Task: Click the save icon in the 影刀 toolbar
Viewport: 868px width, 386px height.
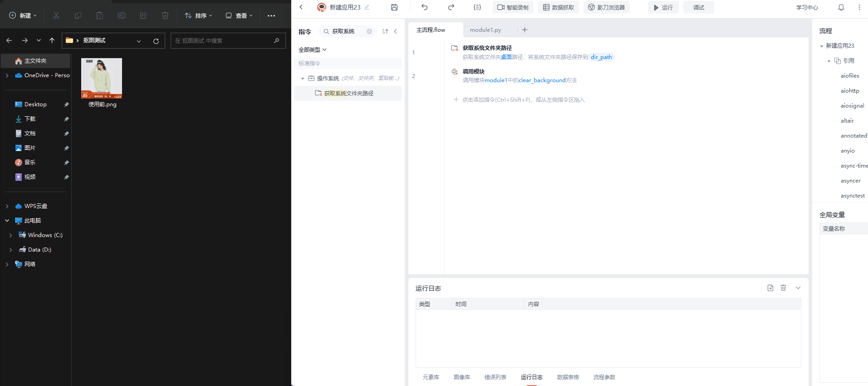Action: tap(394, 7)
